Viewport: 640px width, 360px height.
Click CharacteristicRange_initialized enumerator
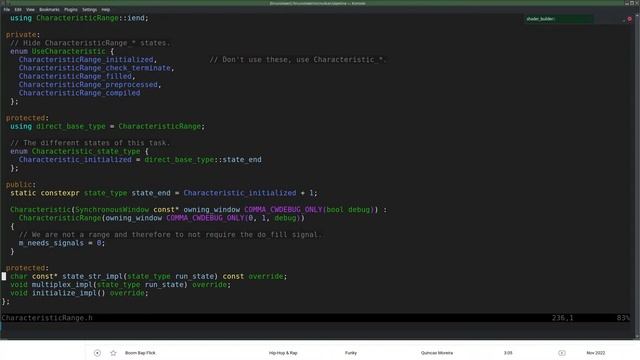click(86, 60)
